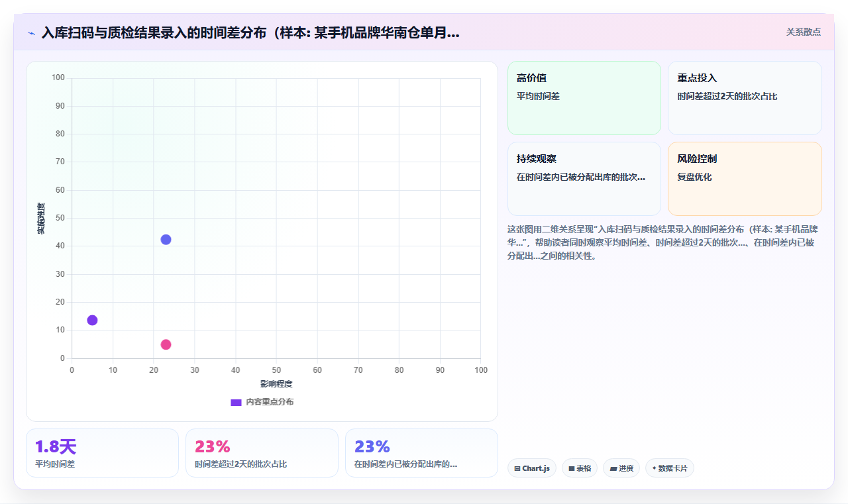Click the icon in the 表格 tag
This screenshot has width=848, height=504.
tap(572, 468)
